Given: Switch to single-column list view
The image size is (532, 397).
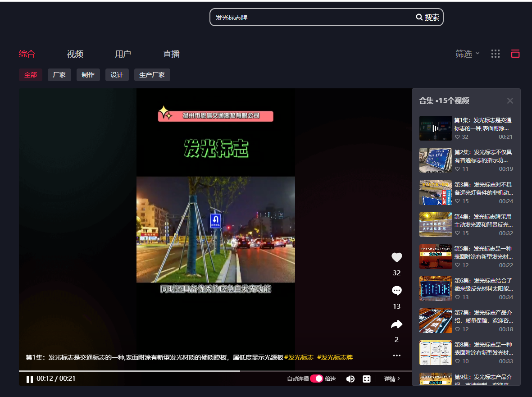Looking at the screenshot, I should (515, 54).
